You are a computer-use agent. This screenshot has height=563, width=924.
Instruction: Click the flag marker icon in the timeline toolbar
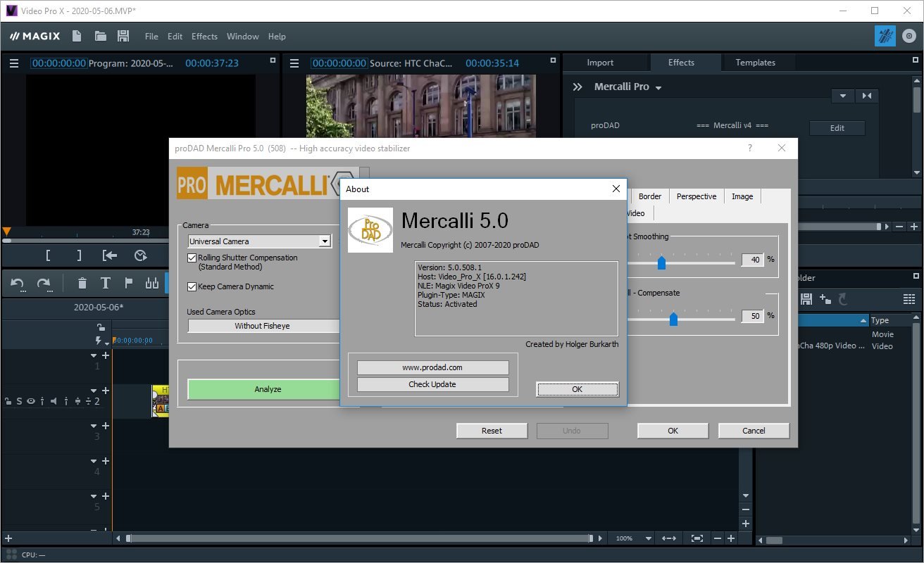pos(129,283)
